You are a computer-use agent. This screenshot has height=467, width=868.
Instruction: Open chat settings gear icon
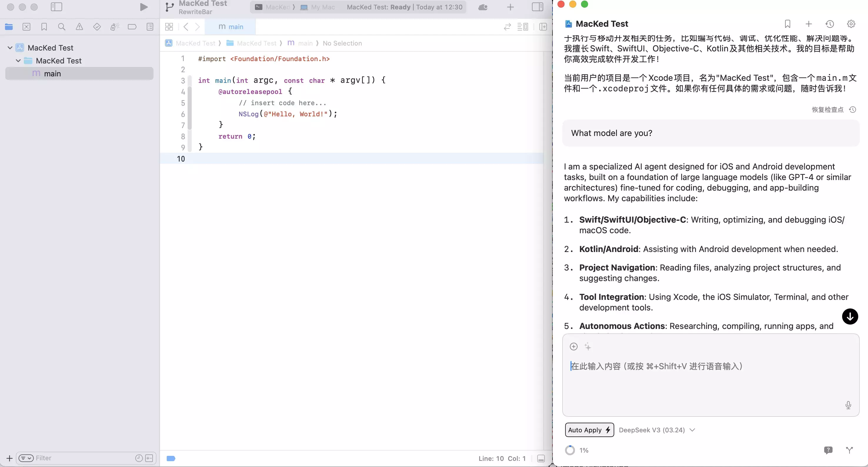pos(851,24)
